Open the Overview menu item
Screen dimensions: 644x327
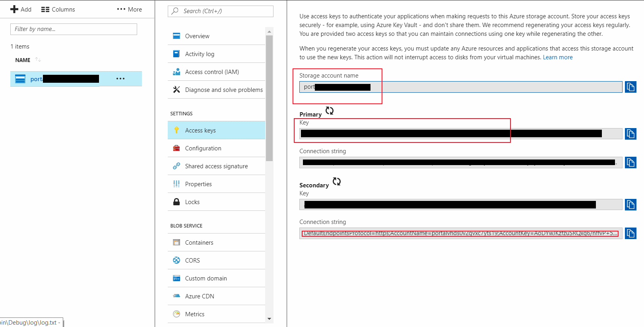pos(216,36)
